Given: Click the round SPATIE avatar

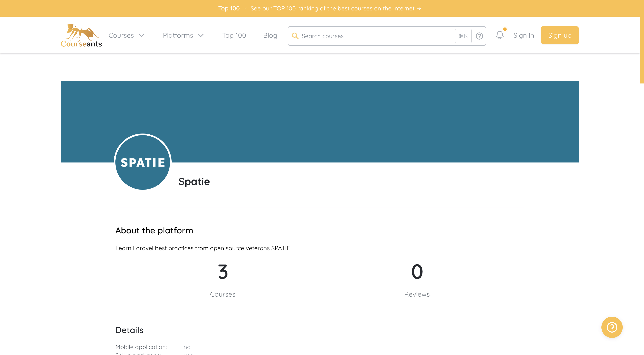Looking at the screenshot, I should coord(143,162).
